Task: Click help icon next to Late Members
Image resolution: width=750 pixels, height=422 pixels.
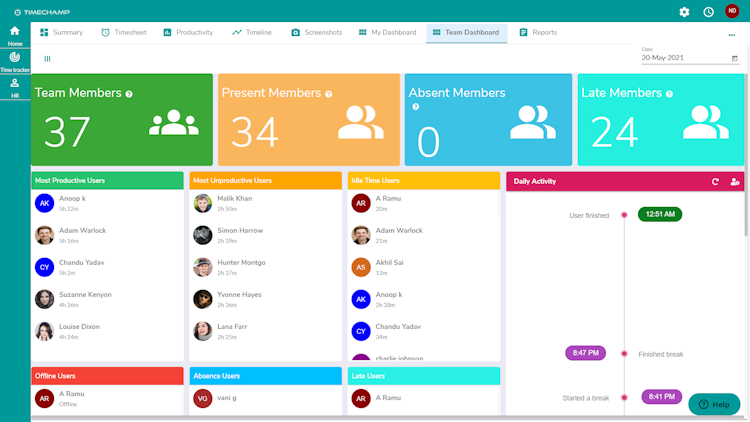Action: [x=670, y=94]
